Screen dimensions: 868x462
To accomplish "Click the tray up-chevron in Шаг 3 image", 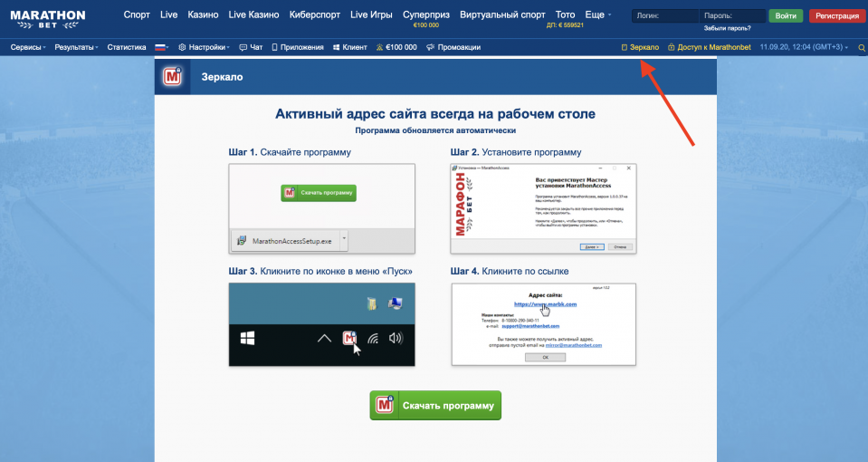I will pos(324,338).
